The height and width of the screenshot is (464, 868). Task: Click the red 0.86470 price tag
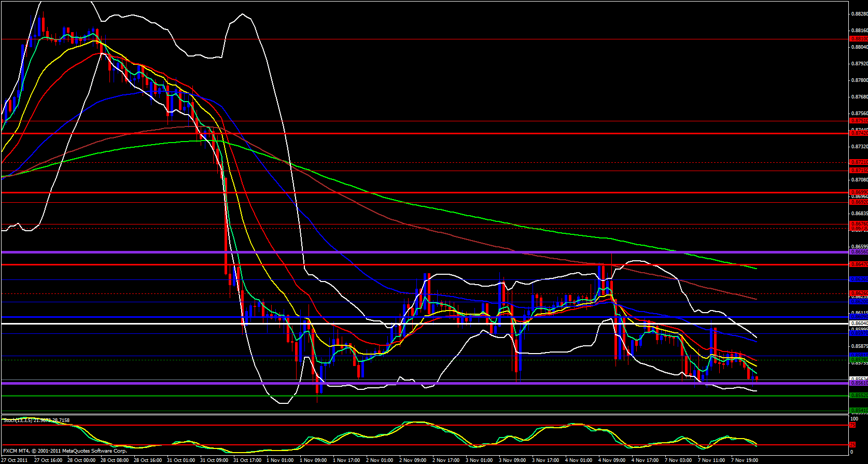859,264
